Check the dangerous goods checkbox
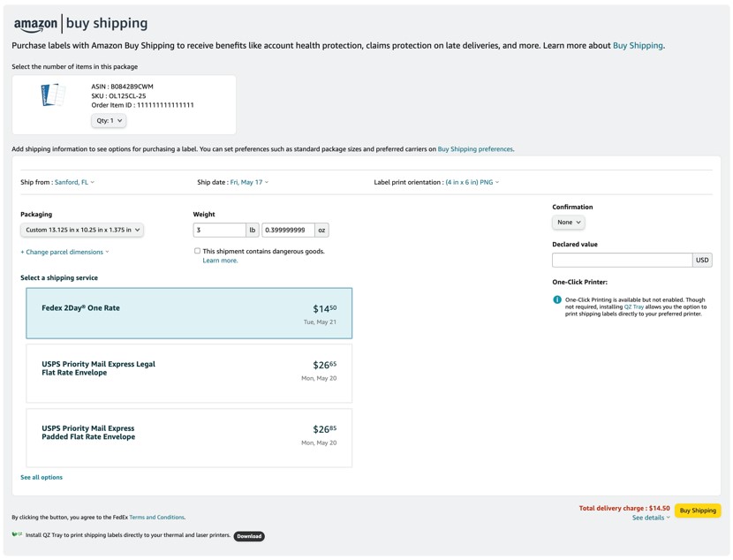The width and height of the screenshot is (733, 560). pyautogui.click(x=197, y=251)
